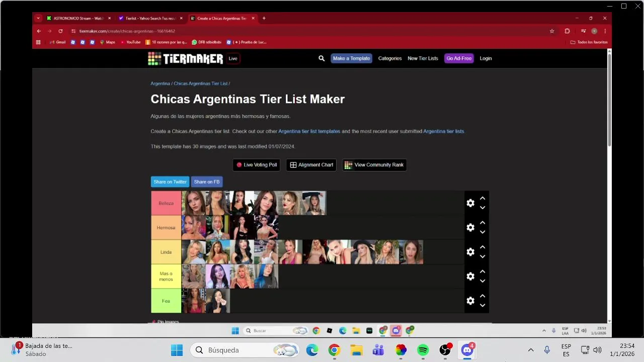Viewport: 644px width, 362px height.
Task: Open settings gear for Mas o menos tier
Action: pyautogui.click(x=470, y=276)
